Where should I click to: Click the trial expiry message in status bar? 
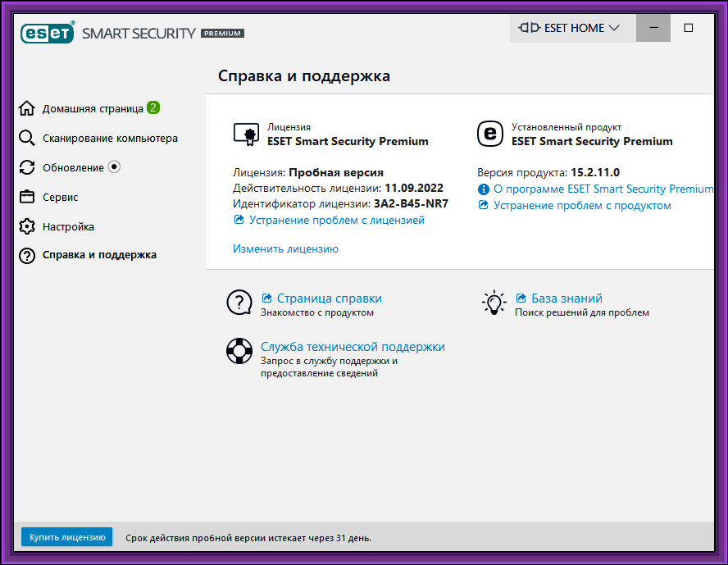coord(248,538)
